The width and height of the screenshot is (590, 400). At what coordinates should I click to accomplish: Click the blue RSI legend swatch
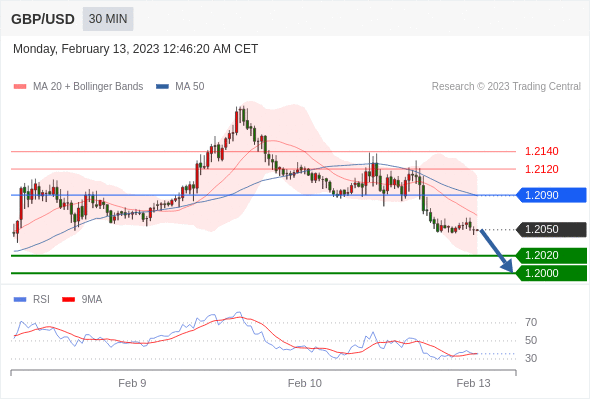(x=20, y=300)
